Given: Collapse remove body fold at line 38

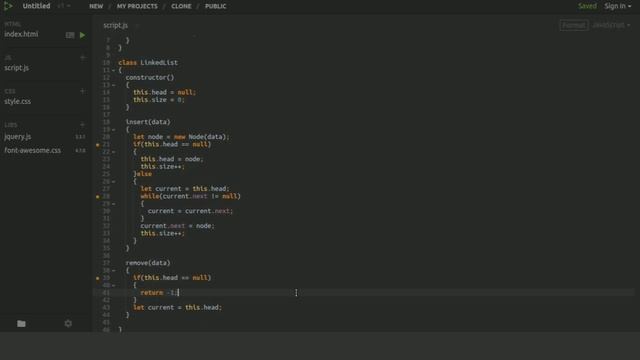Looking at the screenshot, I should tap(113, 271).
